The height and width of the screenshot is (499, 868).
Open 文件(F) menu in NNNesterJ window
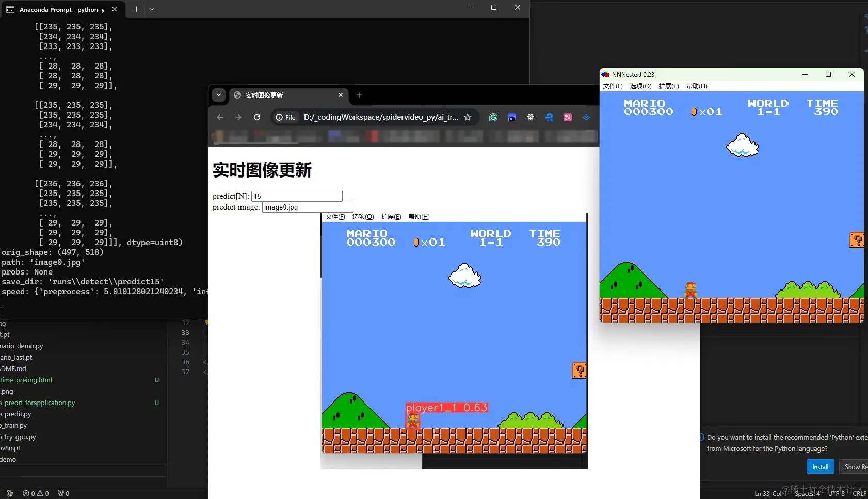[613, 86]
